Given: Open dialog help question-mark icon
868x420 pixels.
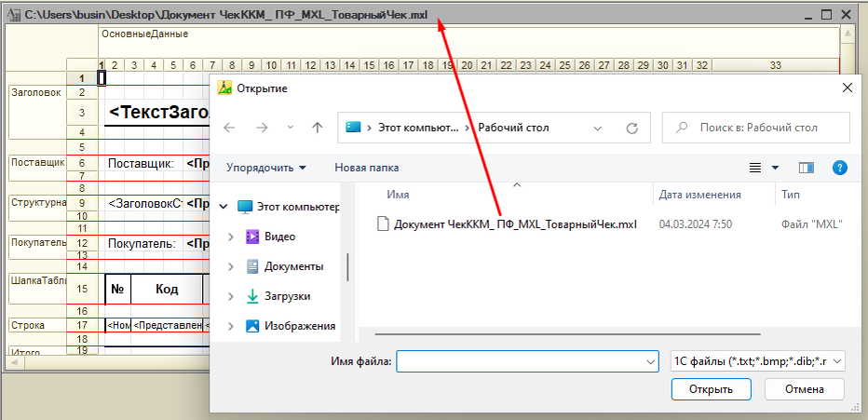Looking at the screenshot, I should [x=840, y=168].
